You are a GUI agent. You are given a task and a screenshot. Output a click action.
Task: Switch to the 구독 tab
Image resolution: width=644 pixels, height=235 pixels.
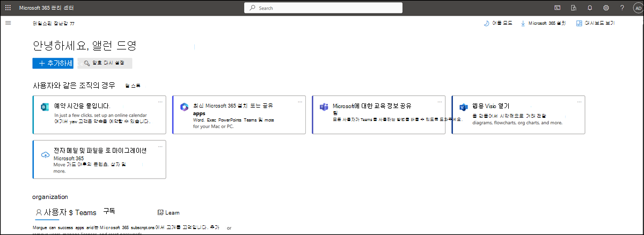(x=109, y=211)
